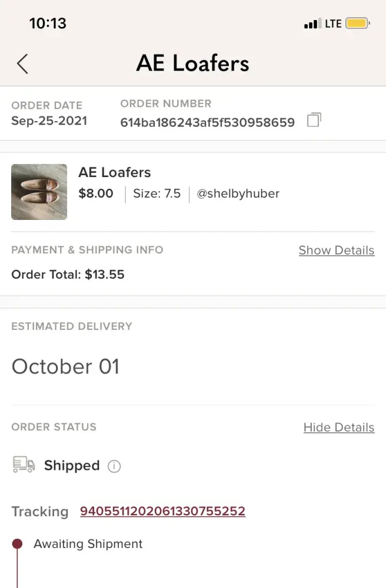Image resolution: width=386 pixels, height=588 pixels.
Task: Tap the Order Total $13.55 line
Action: pyautogui.click(x=68, y=275)
